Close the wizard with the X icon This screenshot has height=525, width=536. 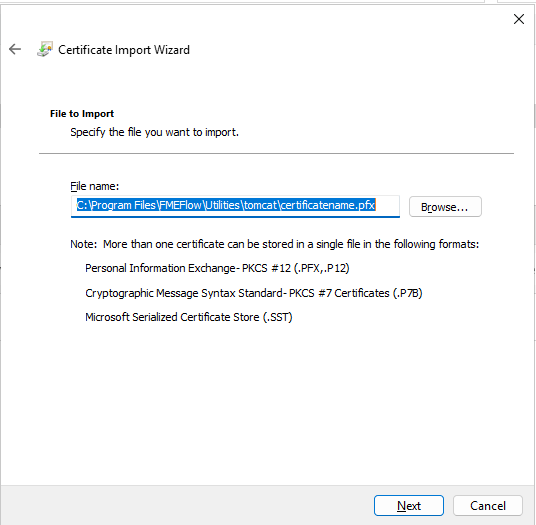pyautogui.click(x=519, y=19)
